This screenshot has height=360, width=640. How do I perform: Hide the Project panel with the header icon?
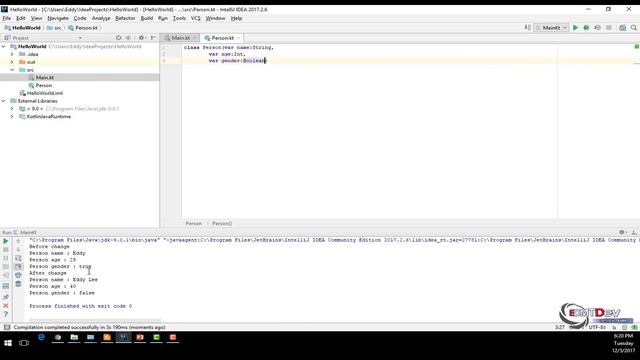coord(153,38)
